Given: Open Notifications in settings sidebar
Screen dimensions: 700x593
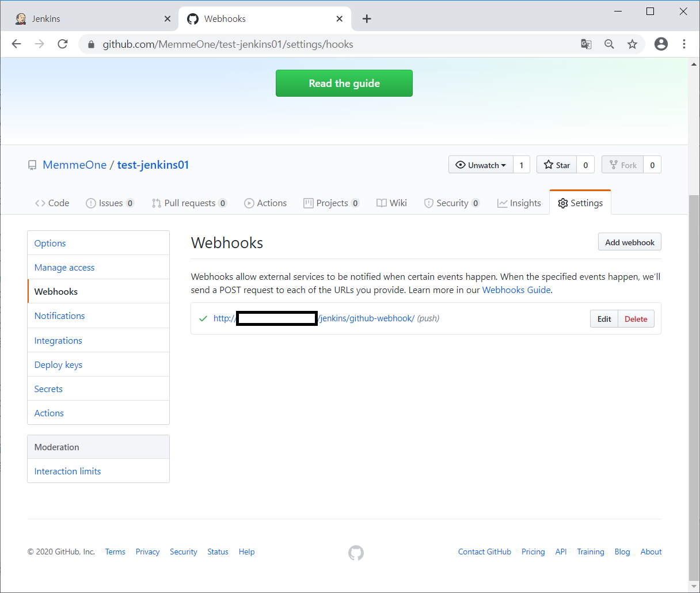Looking at the screenshot, I should (x=98, y=315).
